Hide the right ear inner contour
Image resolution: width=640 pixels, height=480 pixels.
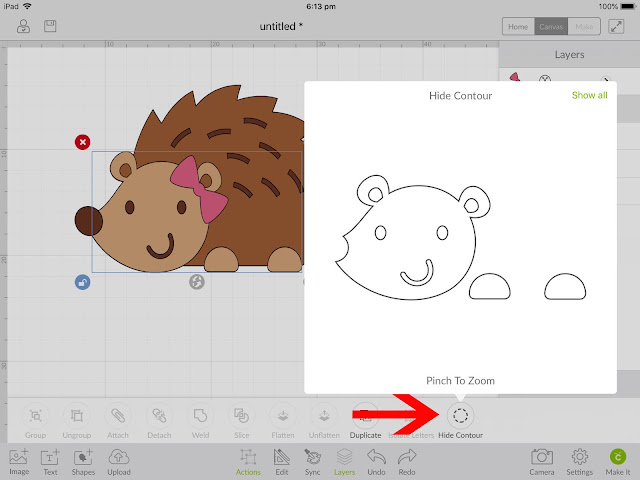click(472, 205)
